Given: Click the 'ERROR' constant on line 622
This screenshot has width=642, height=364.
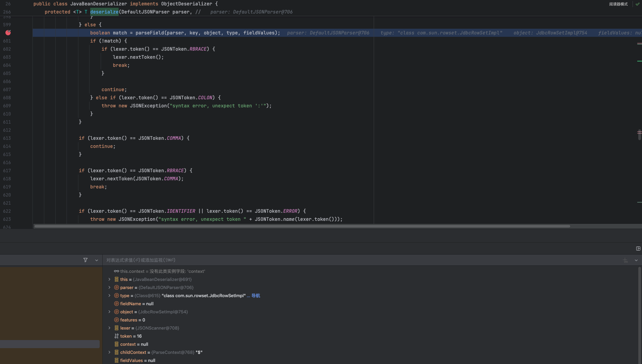Looking at the screenshot, I should tap(290, 211).
